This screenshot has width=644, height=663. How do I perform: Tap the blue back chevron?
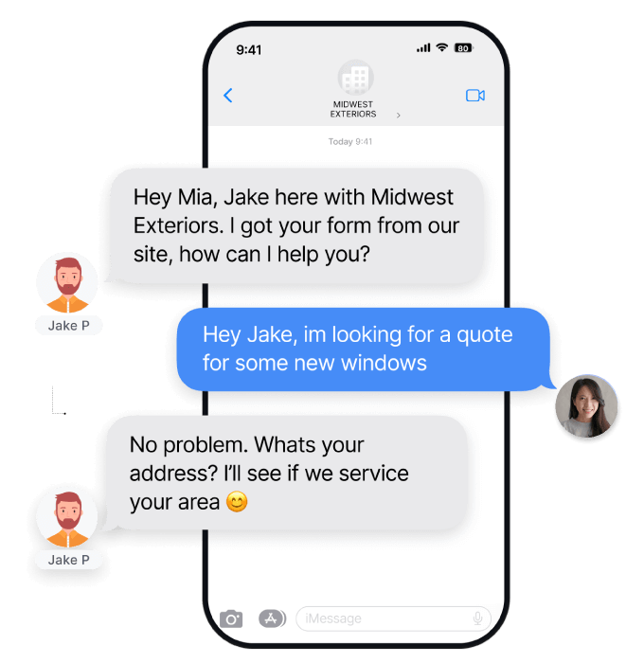228,95
